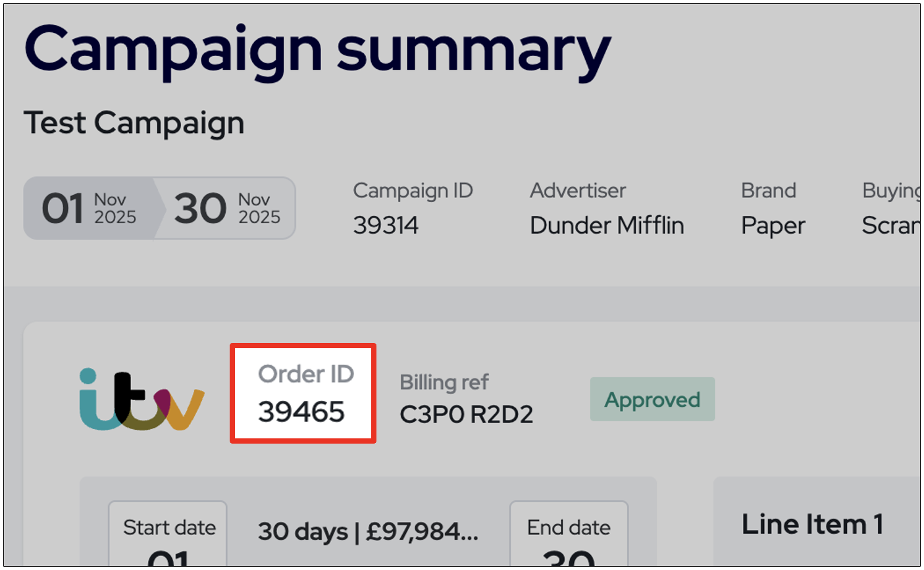The image size is (924, 570).
Task: Click the Order ID label
Action: tap(306, 374)
